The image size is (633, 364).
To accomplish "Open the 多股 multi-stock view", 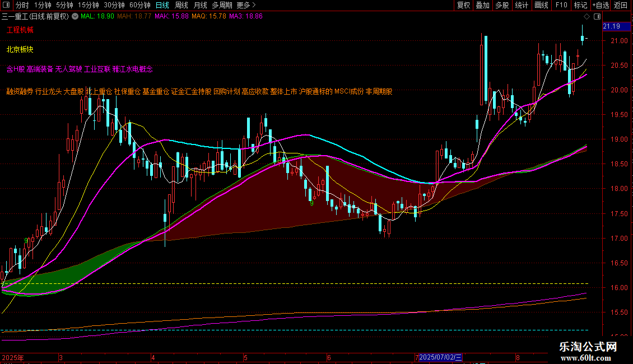I will (x=502, y=5).
